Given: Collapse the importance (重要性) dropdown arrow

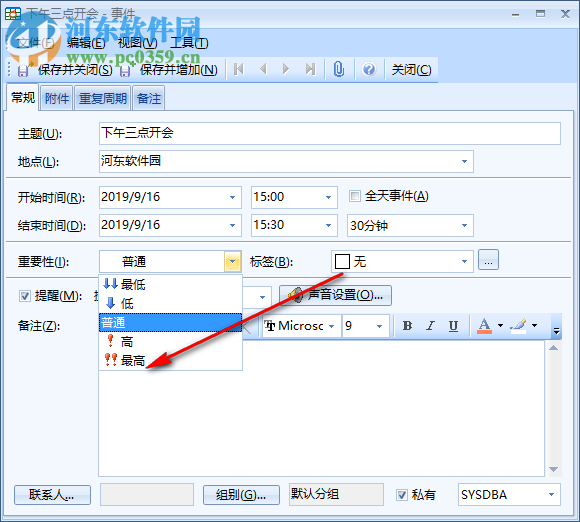Looking at the screenshot, I should (232, 262).
